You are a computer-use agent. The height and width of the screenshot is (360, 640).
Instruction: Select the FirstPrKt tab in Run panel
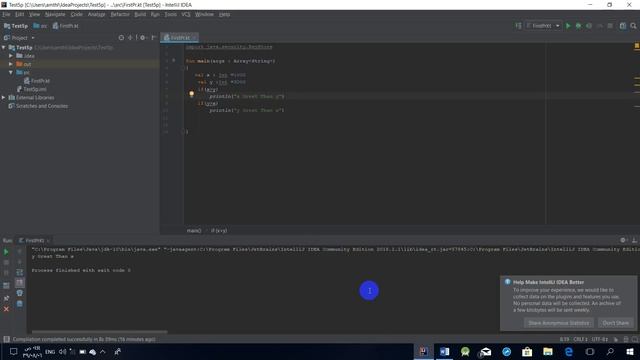click(x=34, y=241)
